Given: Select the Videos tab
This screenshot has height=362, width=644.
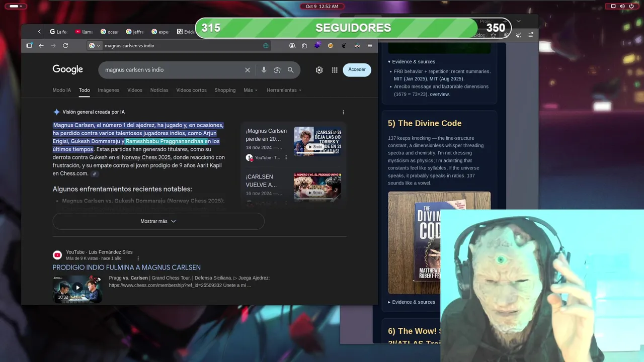Looking at the screenshot, I should (x=135, y=90).
